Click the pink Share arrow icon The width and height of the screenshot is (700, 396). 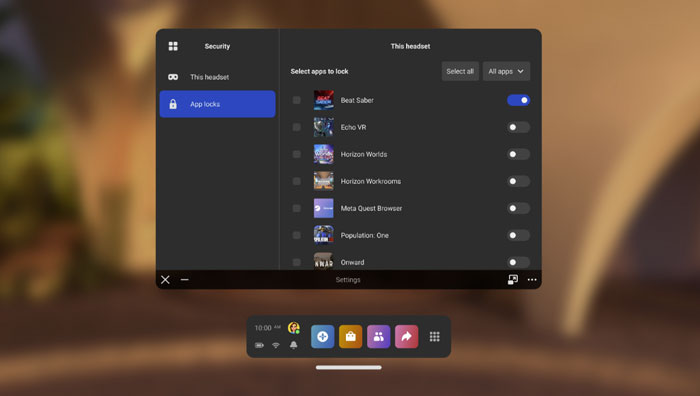407,337
